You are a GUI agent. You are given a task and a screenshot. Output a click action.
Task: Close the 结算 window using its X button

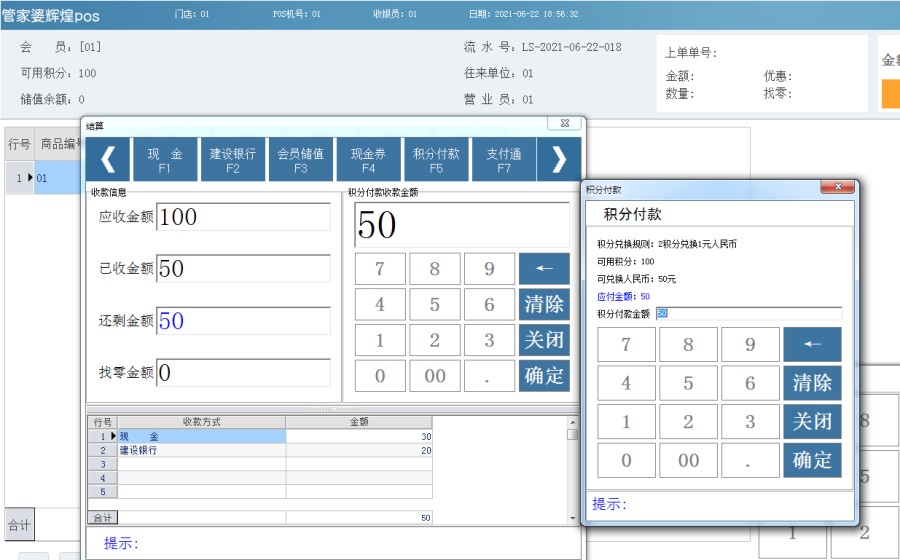coord(564,123)
